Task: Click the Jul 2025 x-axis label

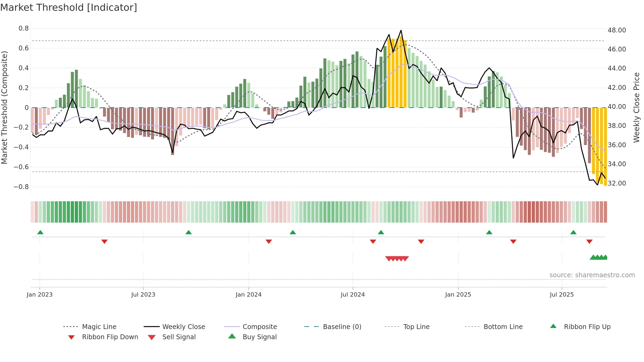Action: [562, 294]
